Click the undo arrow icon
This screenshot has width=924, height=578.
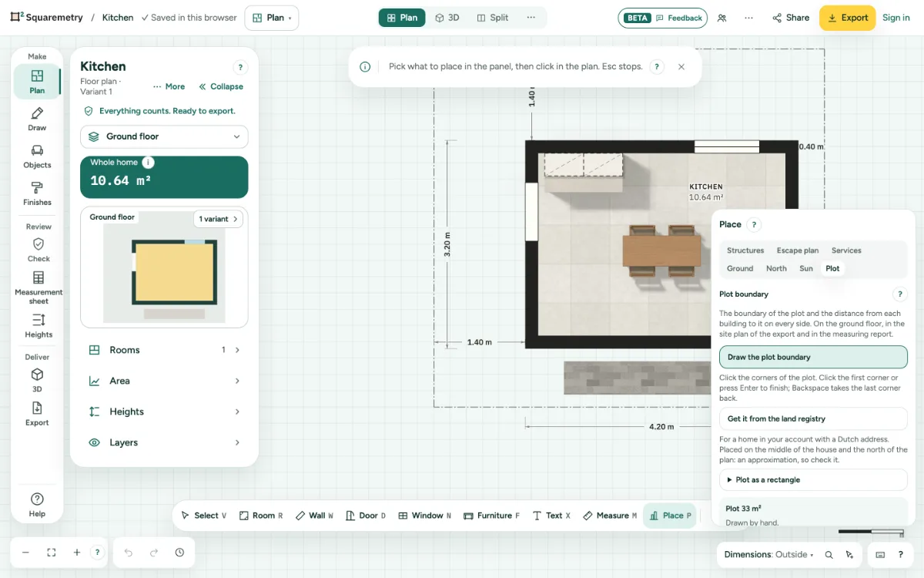[x=129, y=553]
